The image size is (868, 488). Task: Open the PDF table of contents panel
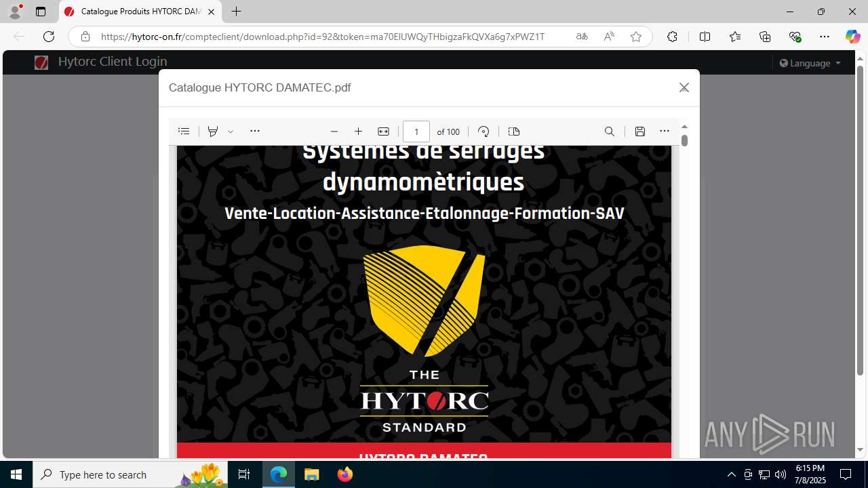coord(184,131)
